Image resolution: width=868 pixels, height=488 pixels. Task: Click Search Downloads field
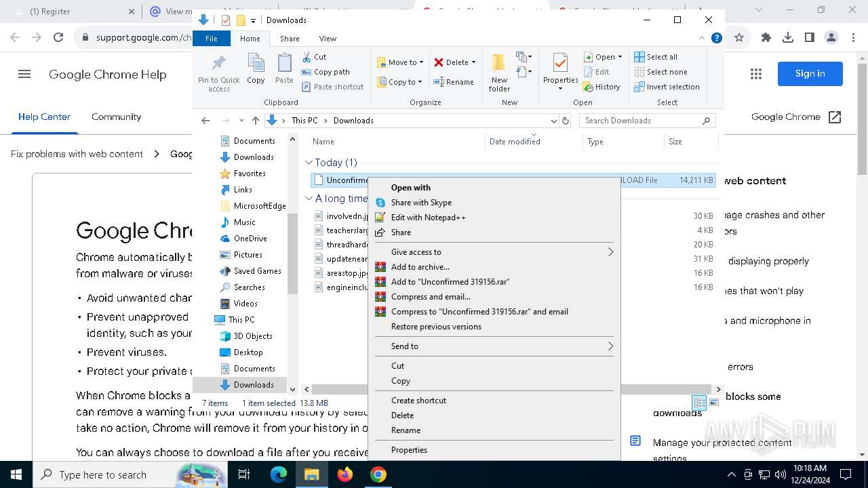click(x=647, y=121)
